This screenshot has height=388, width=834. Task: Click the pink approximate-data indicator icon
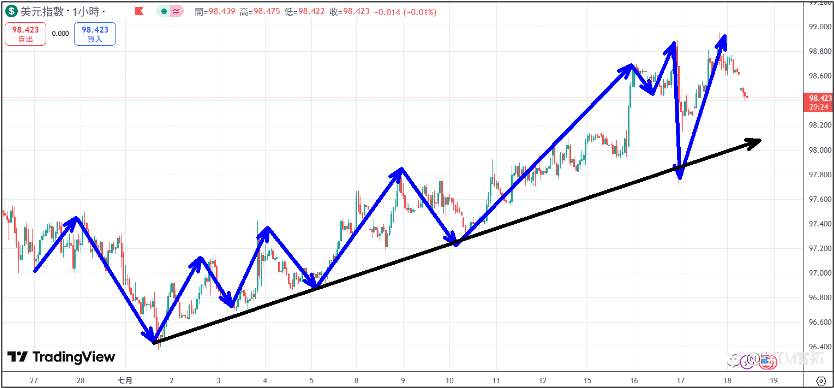pos(177,11)
